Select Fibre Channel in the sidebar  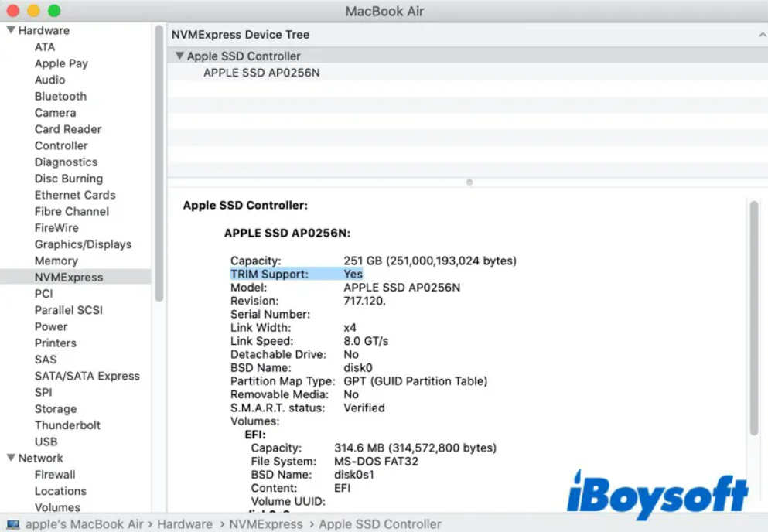(x=71, y=212)
